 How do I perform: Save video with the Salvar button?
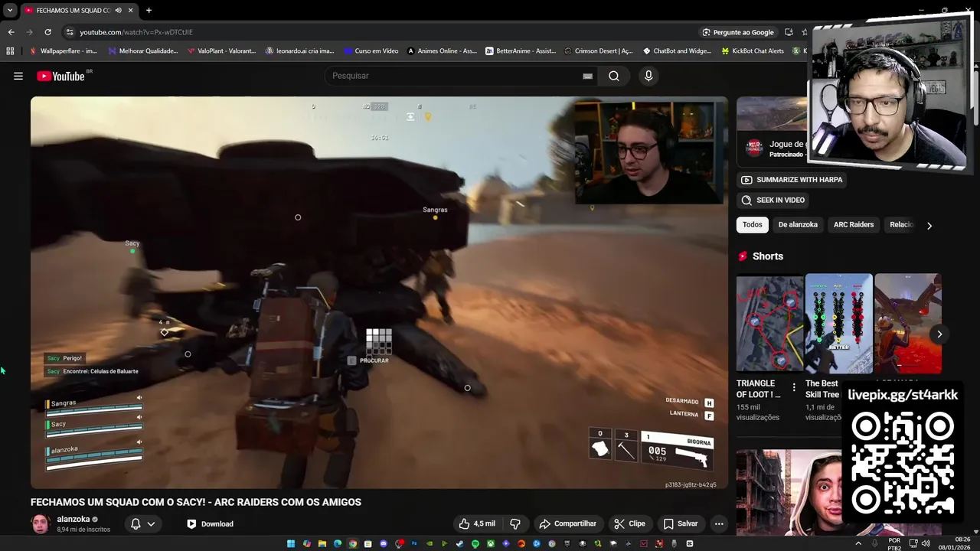(680, 523)
